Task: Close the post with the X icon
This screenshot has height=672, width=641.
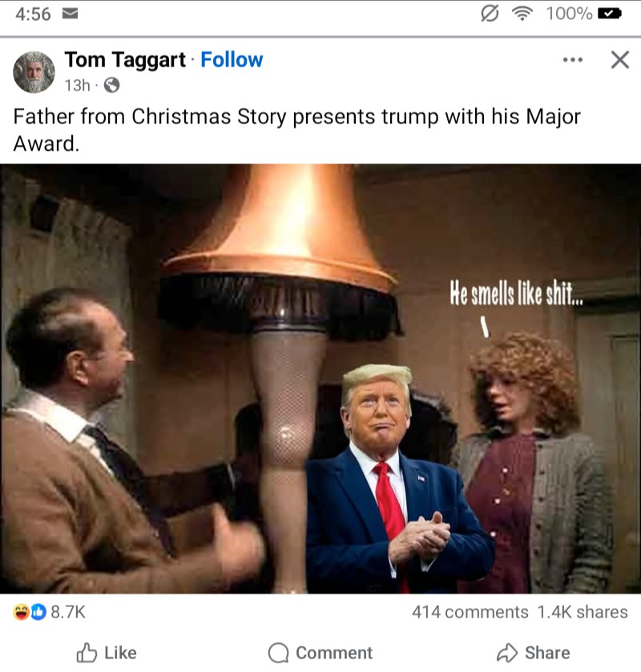Action: pos(620,59)
